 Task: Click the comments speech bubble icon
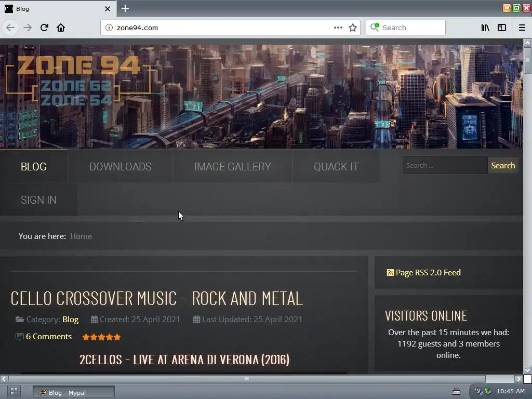pyautogui.click(x=19, y=337)
